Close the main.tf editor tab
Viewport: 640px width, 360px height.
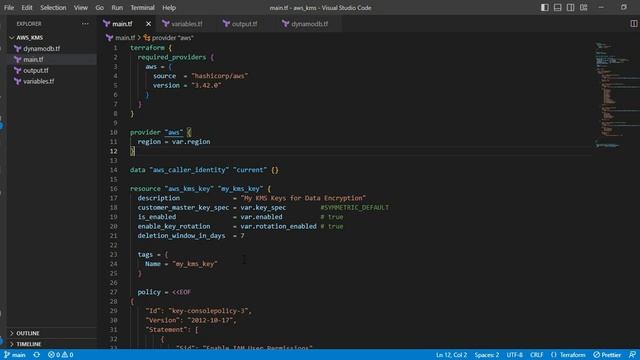[148, 24]
